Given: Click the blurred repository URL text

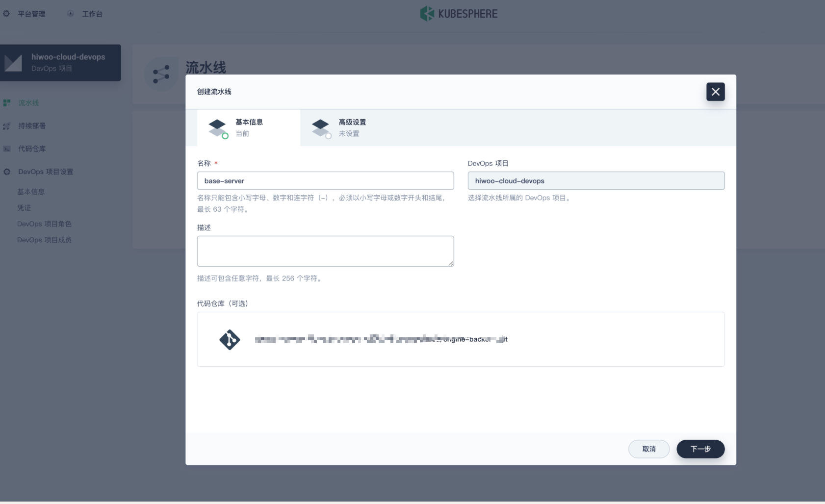Looking at the screenshot, I should (381, 339).
